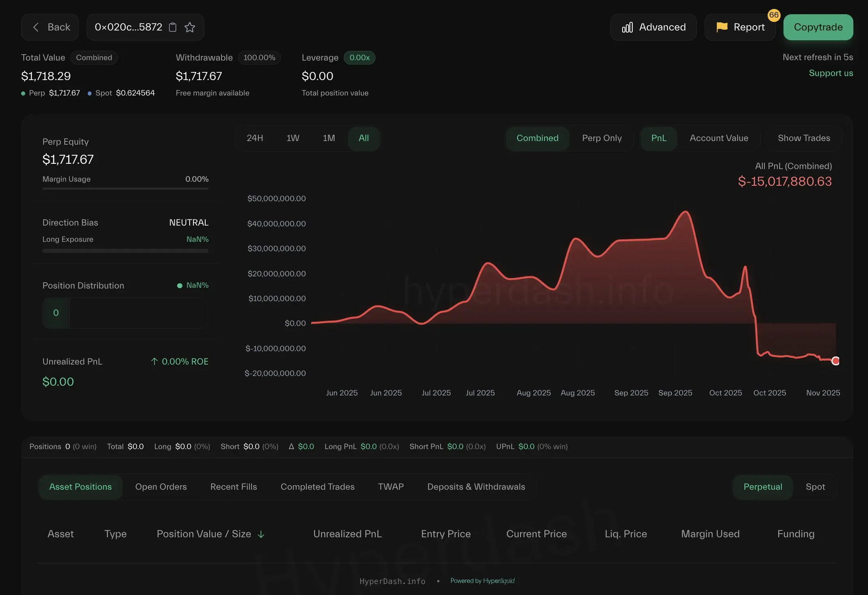The height and width of the screenshot is (595, 868).
Task: Click the Combined total value selector
Action: 94,58
